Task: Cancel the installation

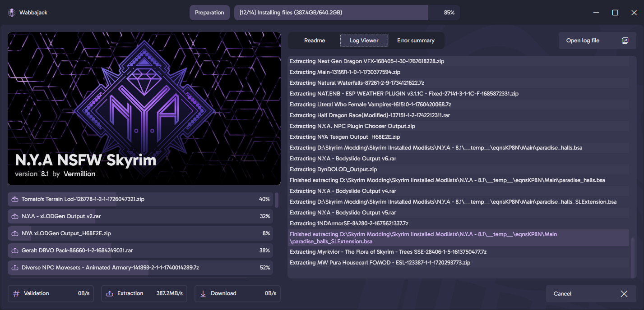Action: (591, 294)
